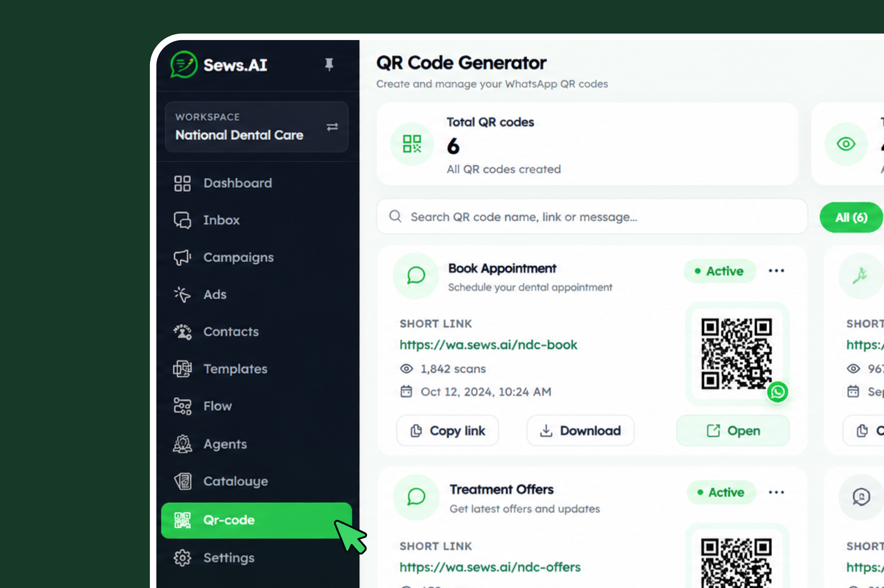Open Campaigns from the sidebar
The height and width of the screenshot is (588, 884).
tap(257, 257)
